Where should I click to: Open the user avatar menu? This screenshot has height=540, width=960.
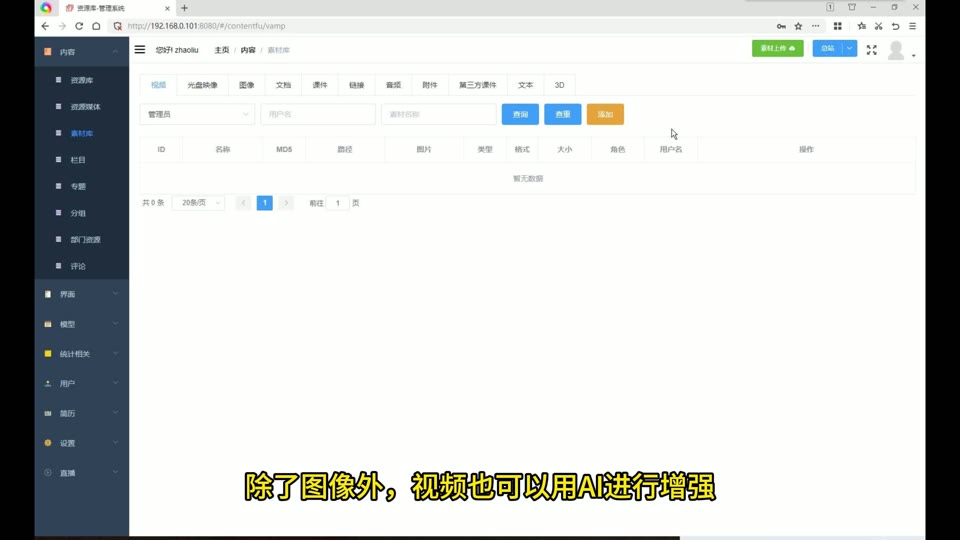click(900, 50)
